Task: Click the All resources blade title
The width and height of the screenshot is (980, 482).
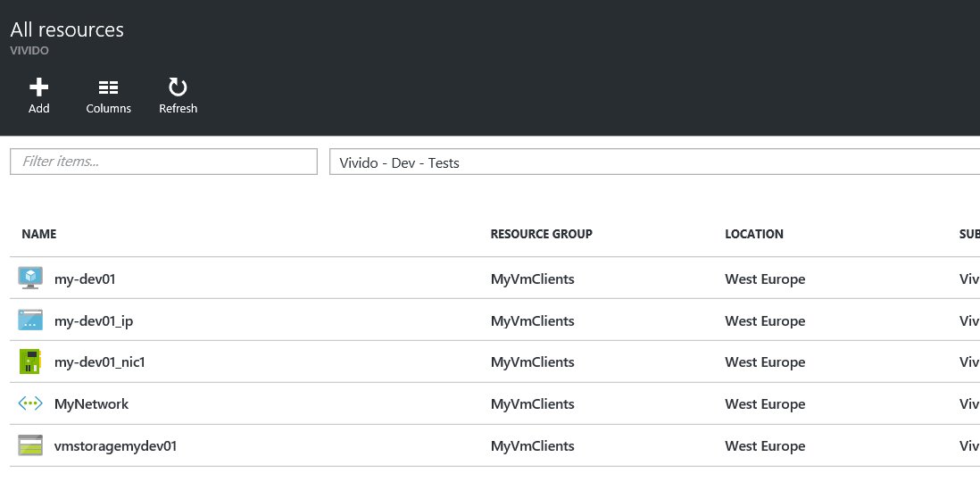Action: (67, 29)
